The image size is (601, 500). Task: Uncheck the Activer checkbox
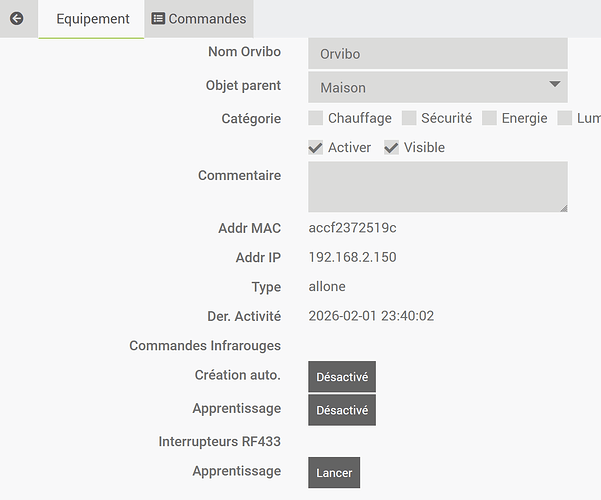[x=316, y=148]
